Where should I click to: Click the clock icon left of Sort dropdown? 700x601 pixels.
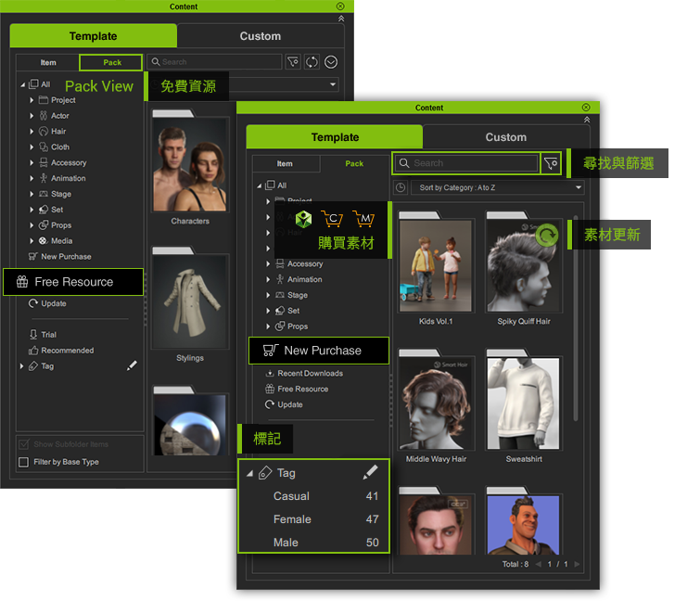(x=401, y=187)
